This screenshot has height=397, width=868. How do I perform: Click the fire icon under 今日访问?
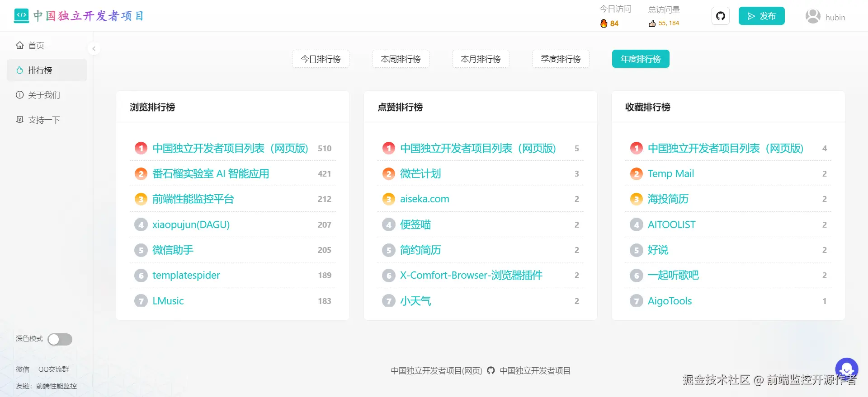[x=604, y=23]
